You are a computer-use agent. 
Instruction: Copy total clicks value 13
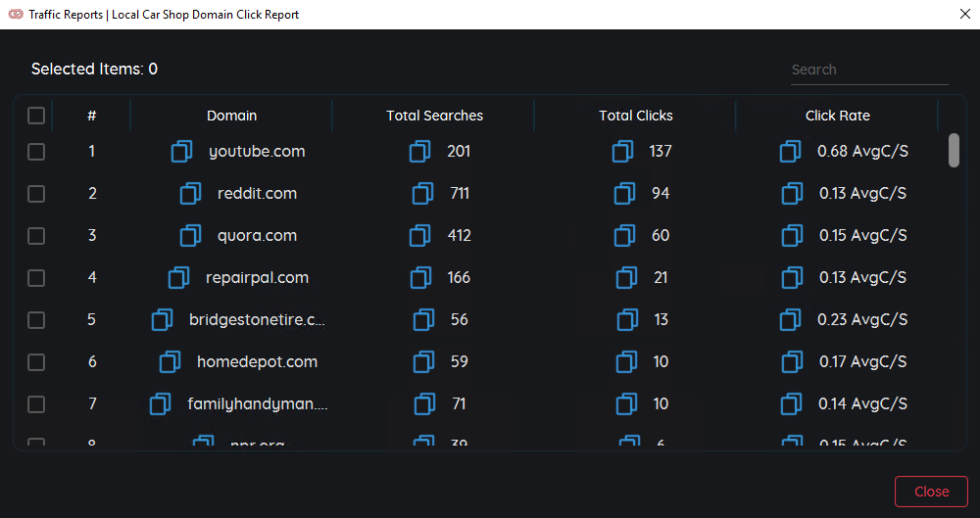[627, 320]
